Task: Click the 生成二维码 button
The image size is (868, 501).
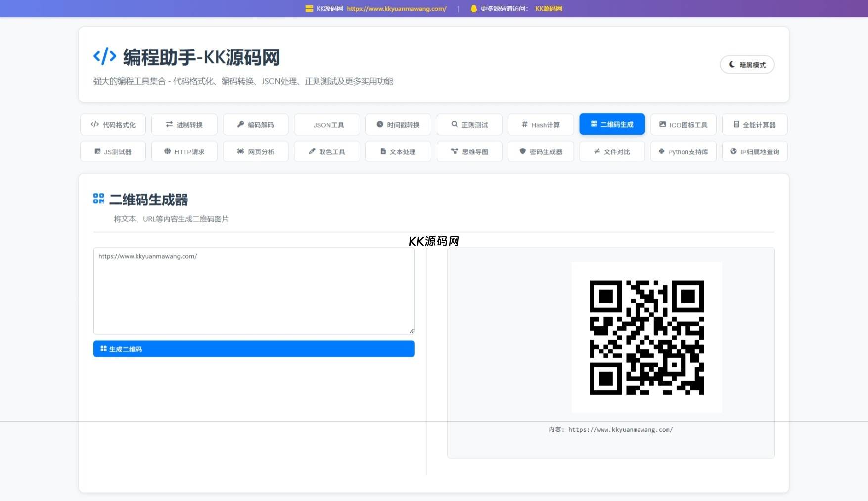Action: [254, 349]
